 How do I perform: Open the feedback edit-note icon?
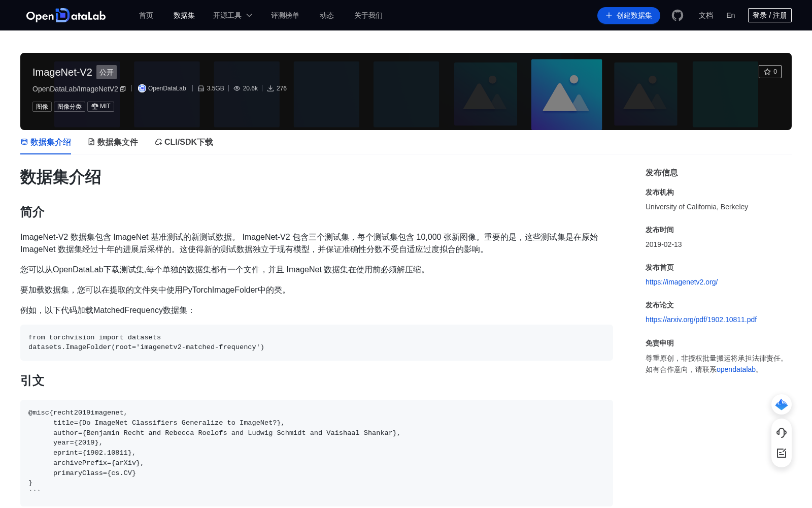pyautogui.click(x=782, y=453)
